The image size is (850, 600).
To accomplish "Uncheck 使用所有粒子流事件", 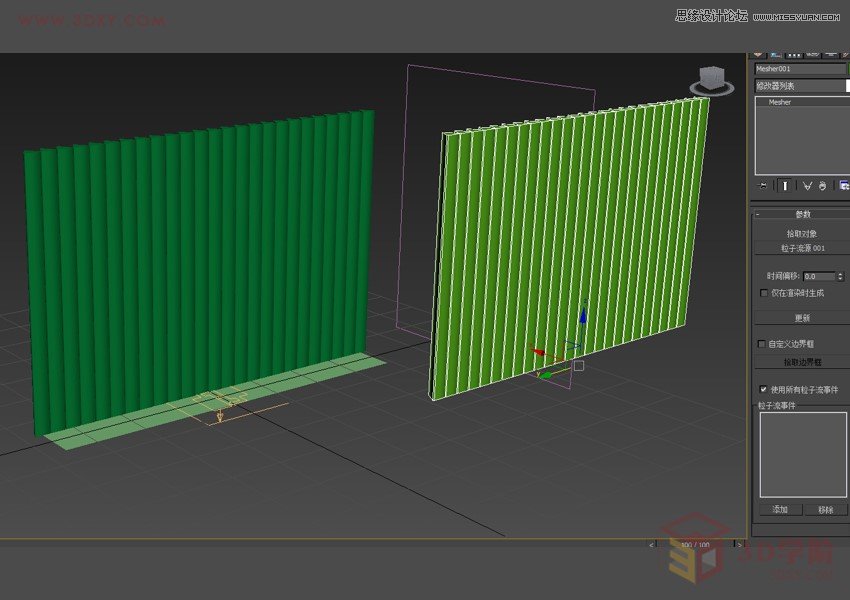I will tap(763, 388).
